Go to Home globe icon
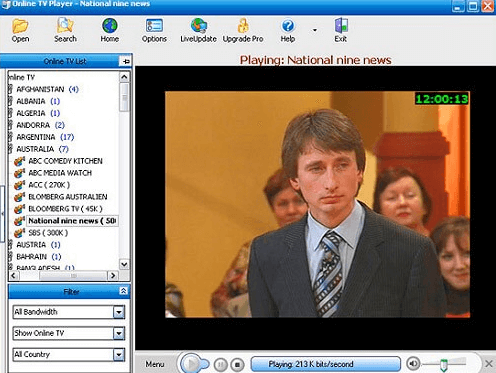The height and width of the screenshot is (373, 496). (x=110, y=26)
